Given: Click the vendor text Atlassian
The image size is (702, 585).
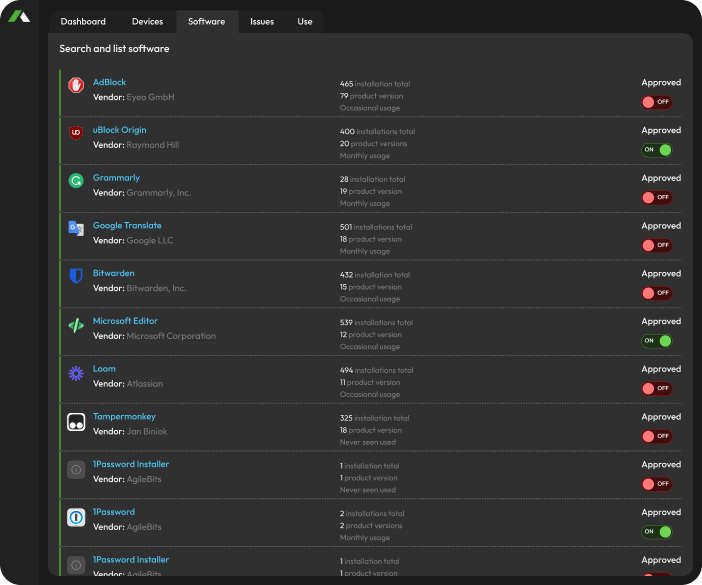Looking at the screenshot, I should pos(145,384).
